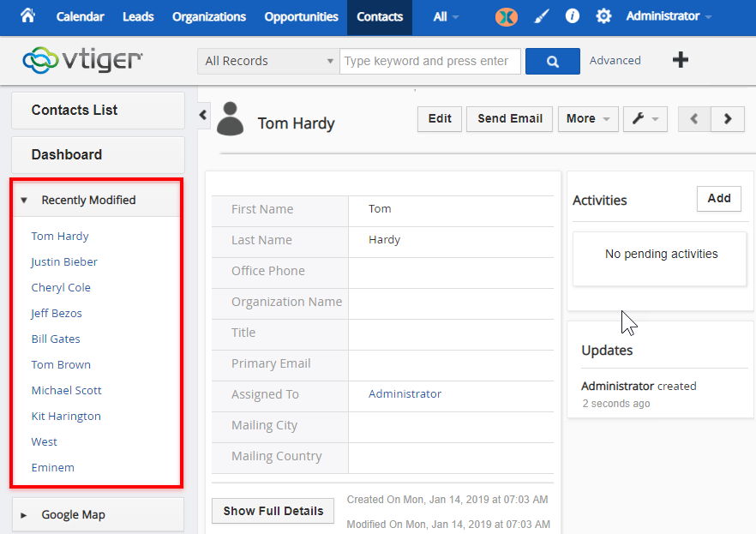Click the Last Name value Hardy

(384, 239)
